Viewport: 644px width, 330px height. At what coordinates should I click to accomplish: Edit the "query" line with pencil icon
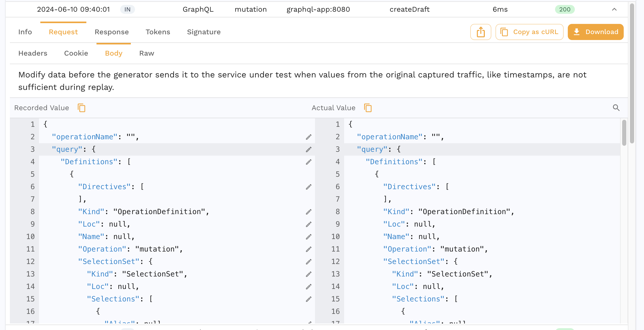[x=309, y=149]
